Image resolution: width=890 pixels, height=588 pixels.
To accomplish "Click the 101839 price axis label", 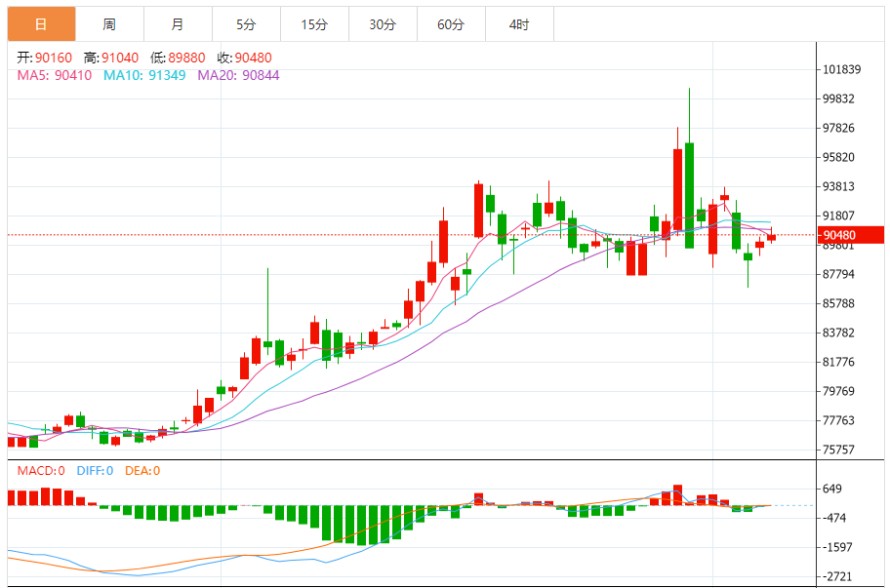I will coord(841,69).
